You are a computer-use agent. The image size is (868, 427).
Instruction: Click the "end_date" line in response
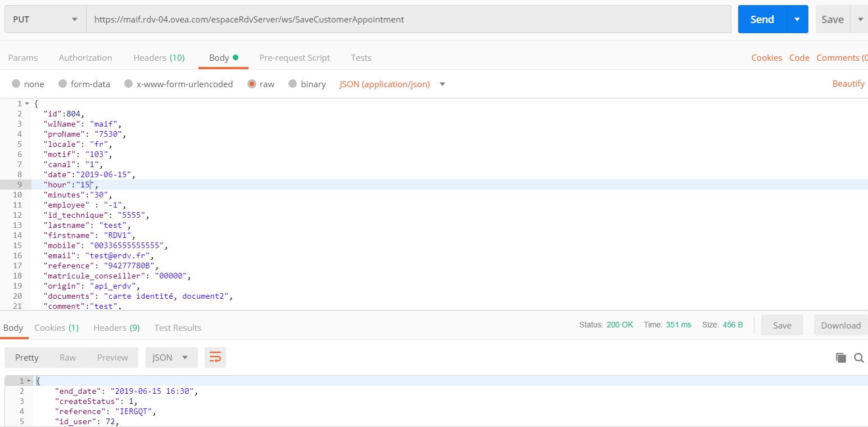[126, 391]
